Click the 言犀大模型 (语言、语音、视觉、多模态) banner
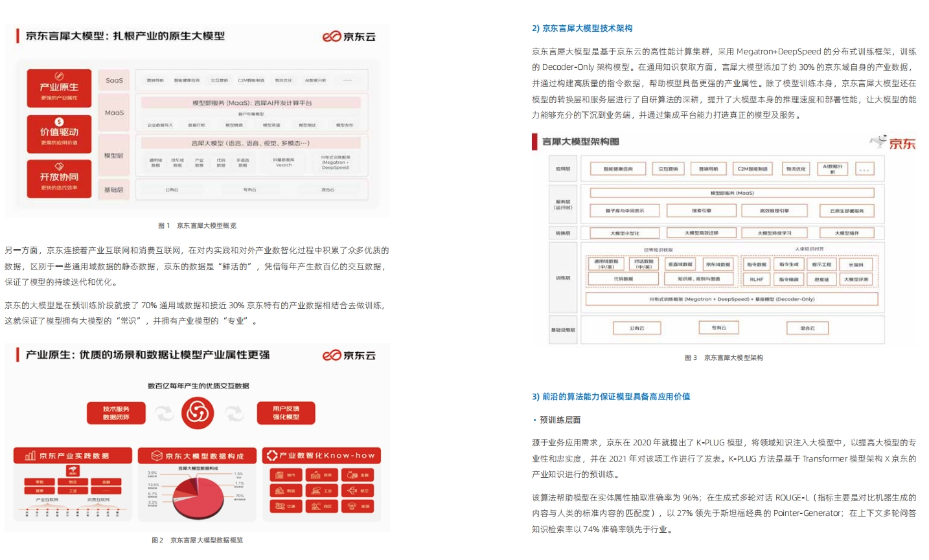Image resolution: width=929 pixels, height=560 pixels. coord(251,143)
